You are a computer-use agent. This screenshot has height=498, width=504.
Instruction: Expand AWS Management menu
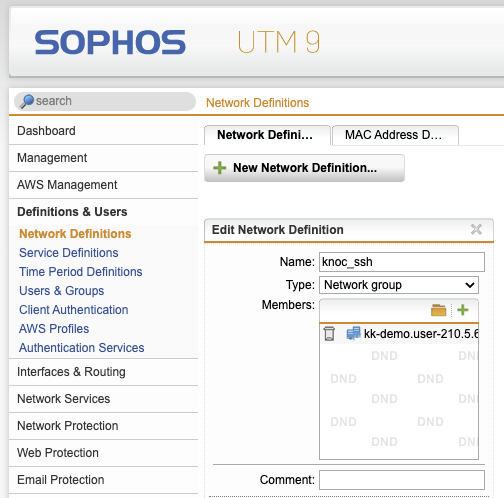click(x=103, y=185)
